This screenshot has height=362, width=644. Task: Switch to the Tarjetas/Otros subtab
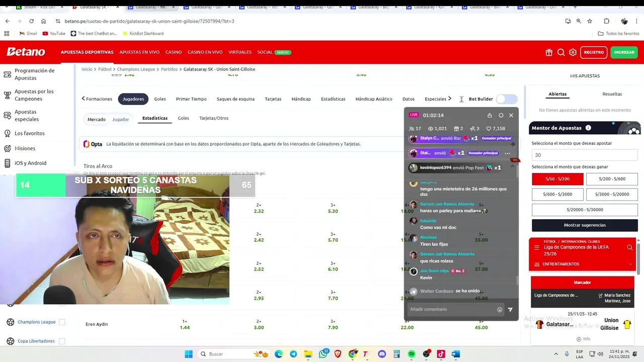tap(214, 118)
